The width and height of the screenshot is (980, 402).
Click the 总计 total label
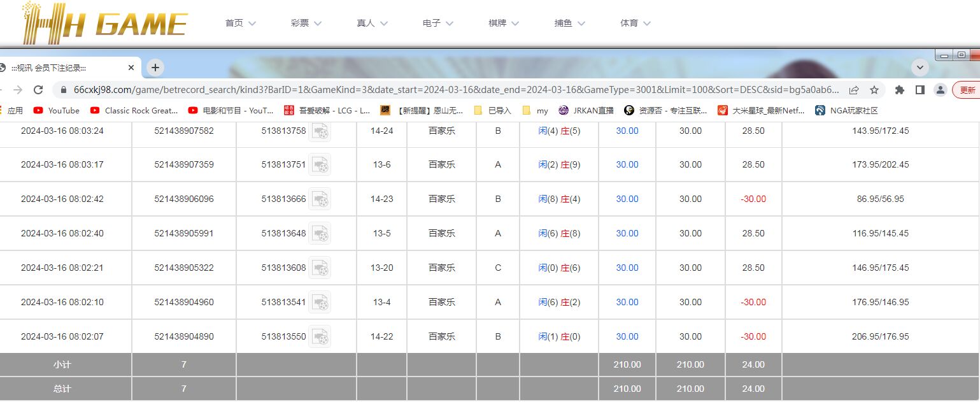click(x=62, y=389)
